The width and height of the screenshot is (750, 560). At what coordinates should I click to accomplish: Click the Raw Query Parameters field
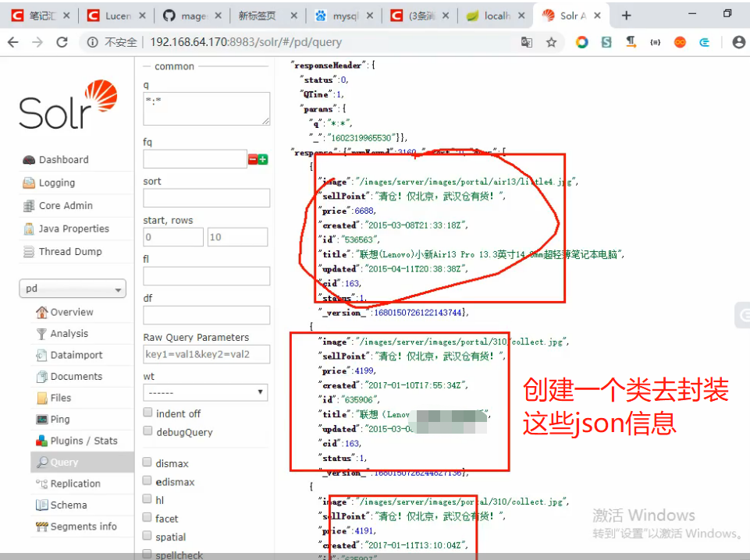click(206, 354)
